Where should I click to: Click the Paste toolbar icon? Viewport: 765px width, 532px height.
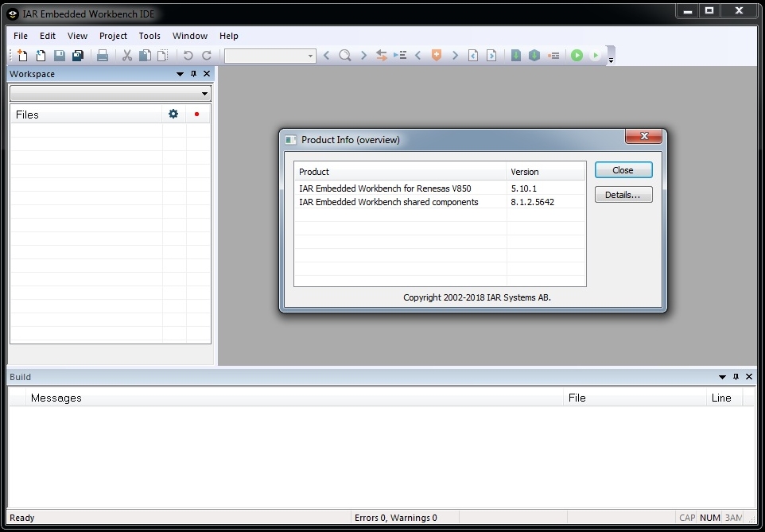(x=163, y=56)
